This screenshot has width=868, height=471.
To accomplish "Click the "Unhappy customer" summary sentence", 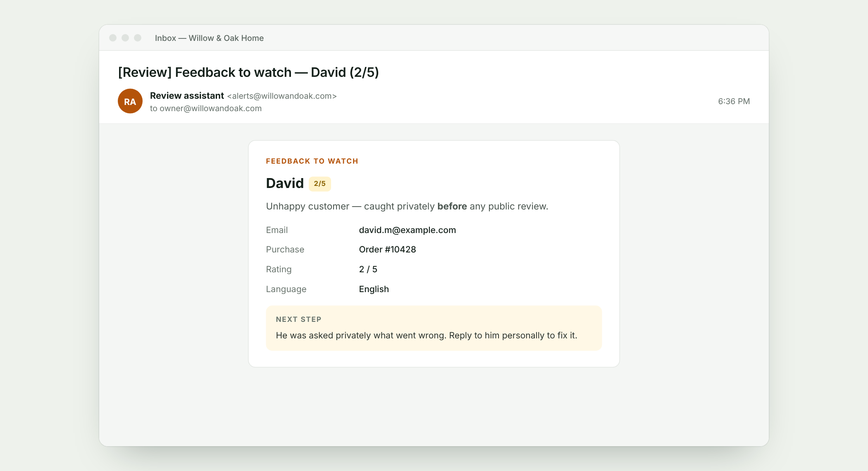I will [407, 206].
